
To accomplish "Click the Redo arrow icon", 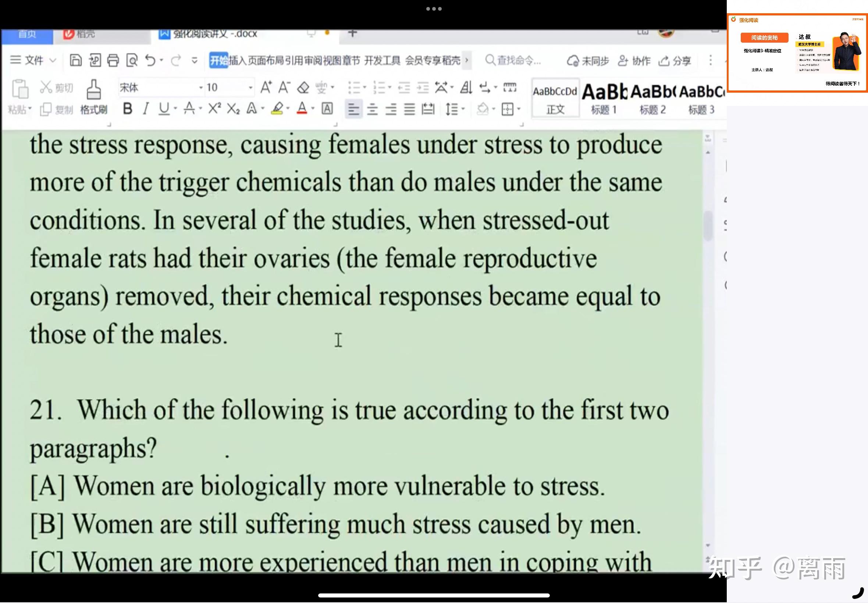I will pyautogui.click(x=176, y=60).
